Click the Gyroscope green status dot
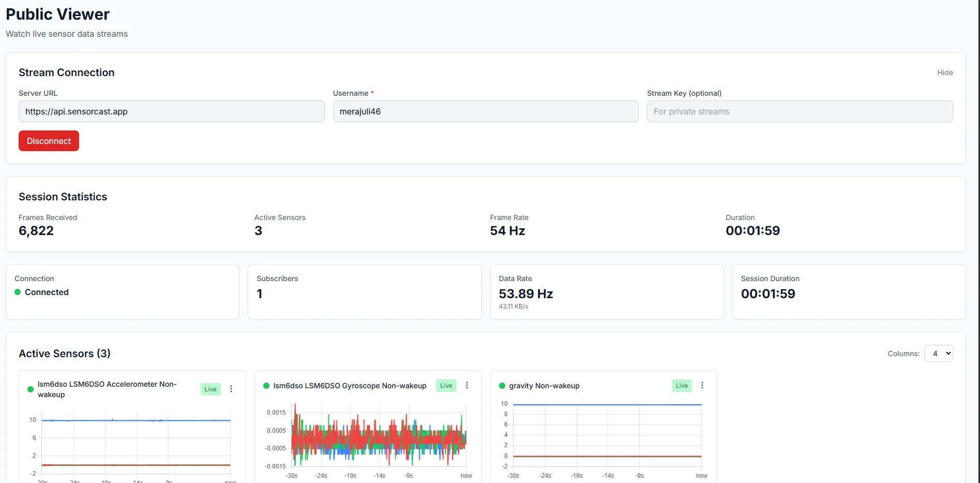 coord(266,386)
